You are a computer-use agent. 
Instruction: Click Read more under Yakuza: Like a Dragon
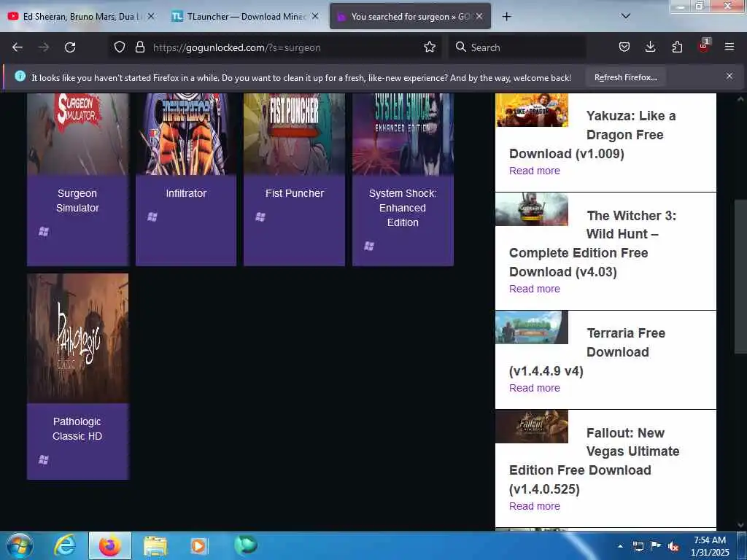pyautogui.click(x=535, y=171)
